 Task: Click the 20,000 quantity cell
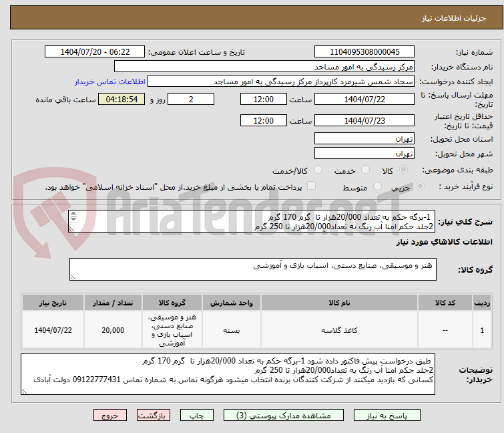[x=113, y=330]
